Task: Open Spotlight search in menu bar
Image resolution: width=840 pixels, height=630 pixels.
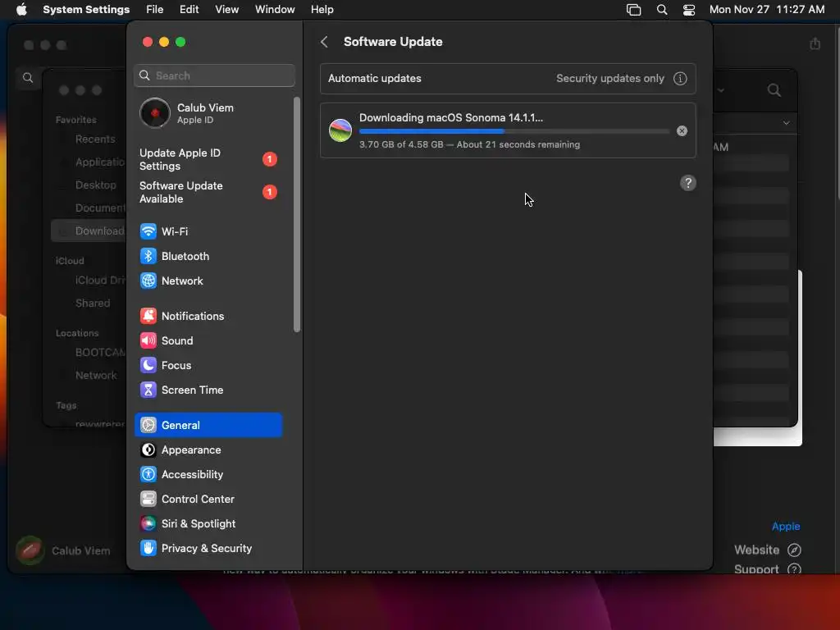Action: (x=662, y=10)
